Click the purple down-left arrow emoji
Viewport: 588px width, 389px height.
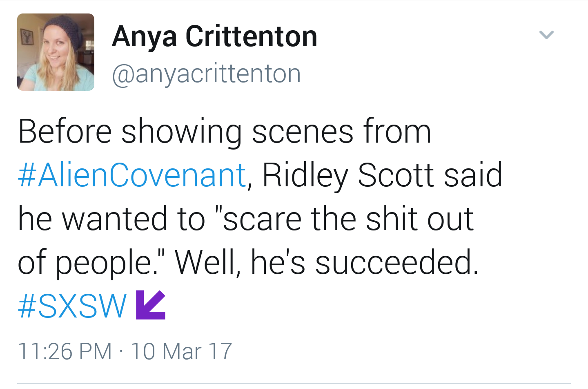coord(150,305)
